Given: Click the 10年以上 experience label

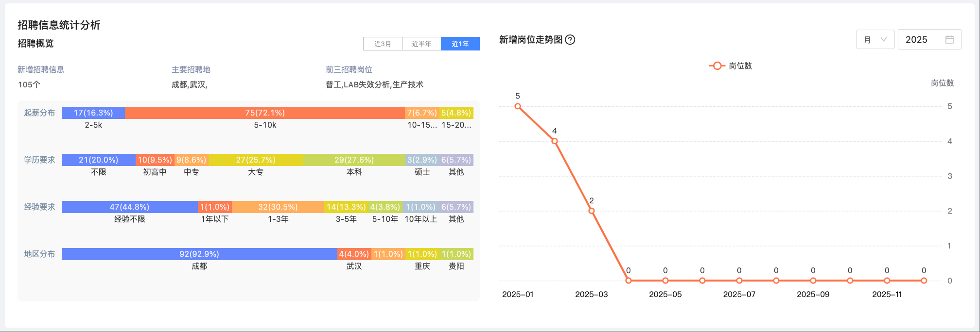Looking at the screenshot, I should 421,219.
